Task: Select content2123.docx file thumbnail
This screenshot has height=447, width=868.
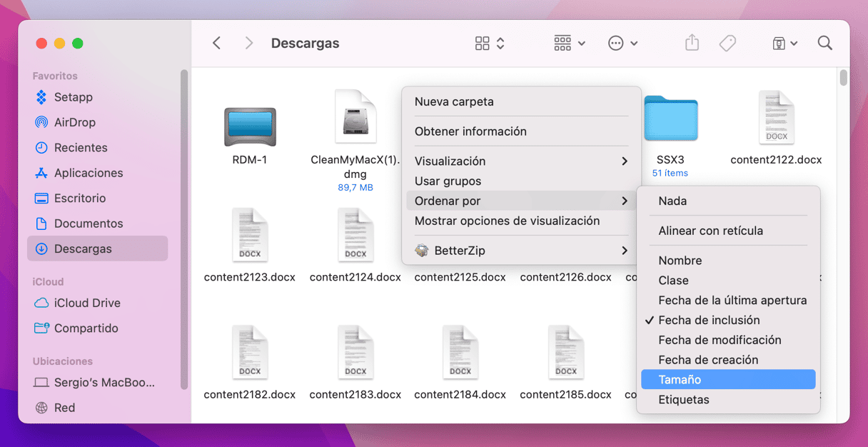Action: (x=250, y=236)
